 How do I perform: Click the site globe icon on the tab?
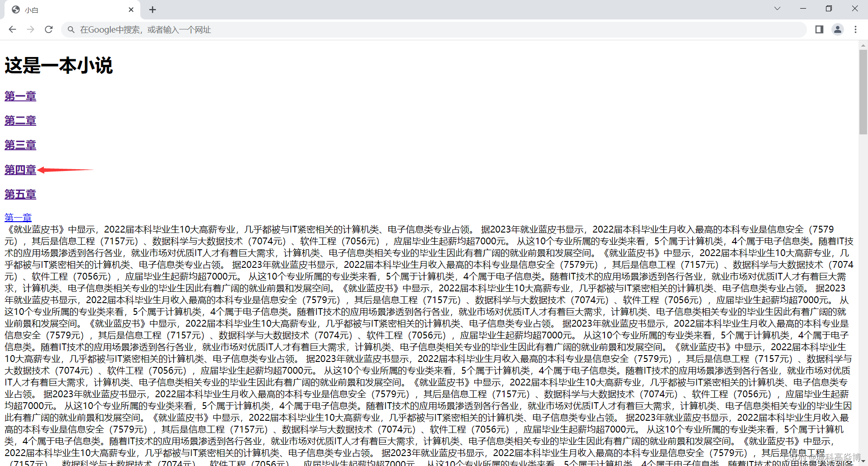[14, 10]
